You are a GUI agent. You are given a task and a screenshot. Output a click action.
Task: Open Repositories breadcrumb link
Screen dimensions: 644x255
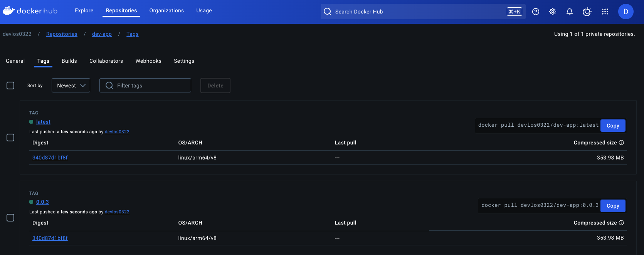pos(62,34)
